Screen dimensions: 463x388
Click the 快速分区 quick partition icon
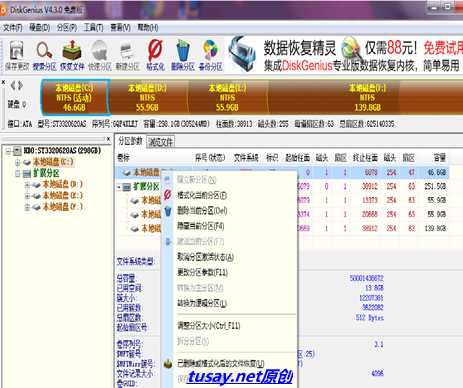pos(100,55)
